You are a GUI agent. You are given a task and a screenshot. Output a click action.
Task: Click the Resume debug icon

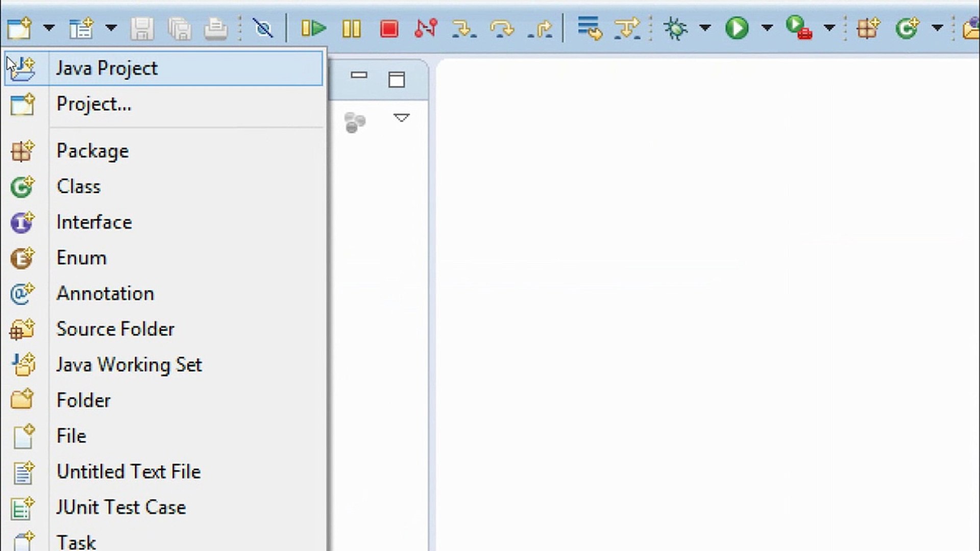point(313,28)
